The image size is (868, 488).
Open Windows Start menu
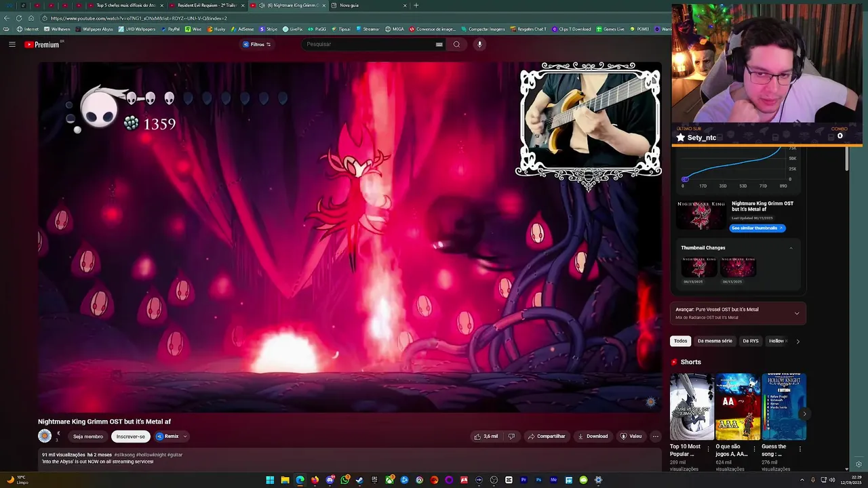(270, 480)
